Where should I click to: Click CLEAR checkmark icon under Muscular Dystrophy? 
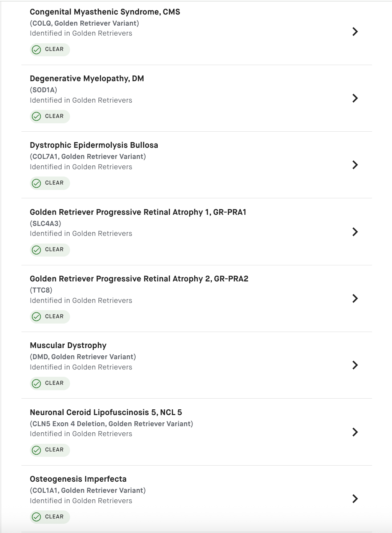point(36,383)
